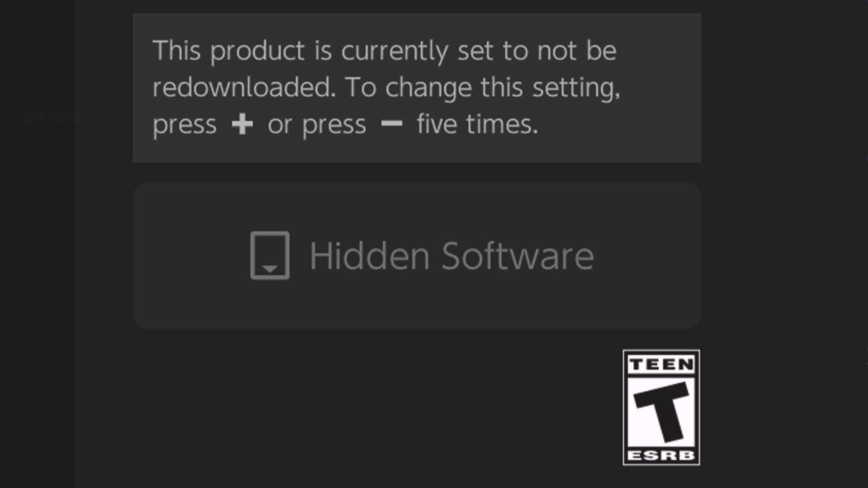Click the word "redownloaded" in the notice
The image size is (868, 488).
click(244, 87)
